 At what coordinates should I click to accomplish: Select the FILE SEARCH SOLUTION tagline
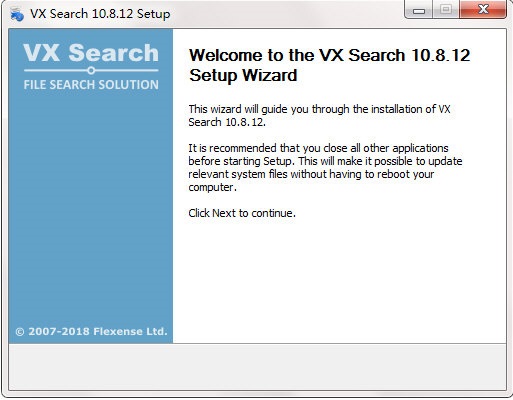point(91,85)
